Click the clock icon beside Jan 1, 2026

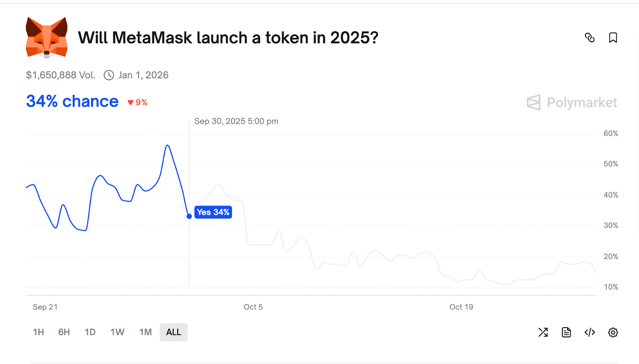point(109,75)
